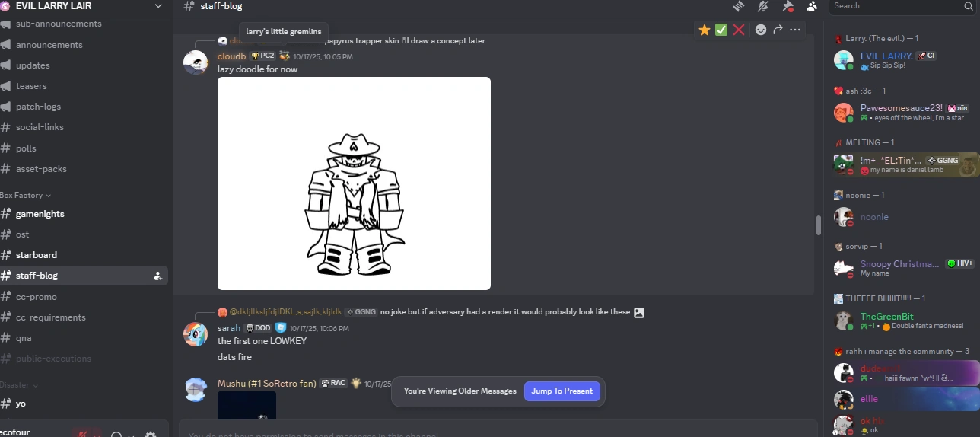This screenshot has width=980, height=437.
Task: React with the star emoji
Action: click(x=705, y=30)
